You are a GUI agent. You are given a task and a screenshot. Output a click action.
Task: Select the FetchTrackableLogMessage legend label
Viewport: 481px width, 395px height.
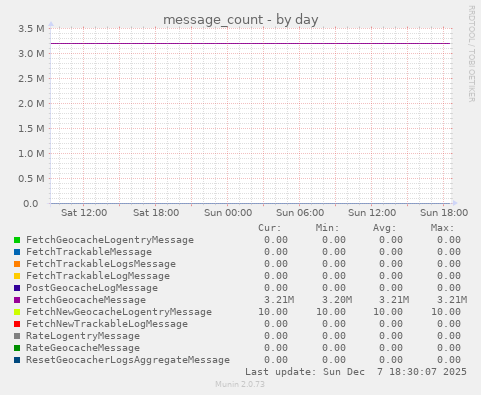(x=98, y=276)
